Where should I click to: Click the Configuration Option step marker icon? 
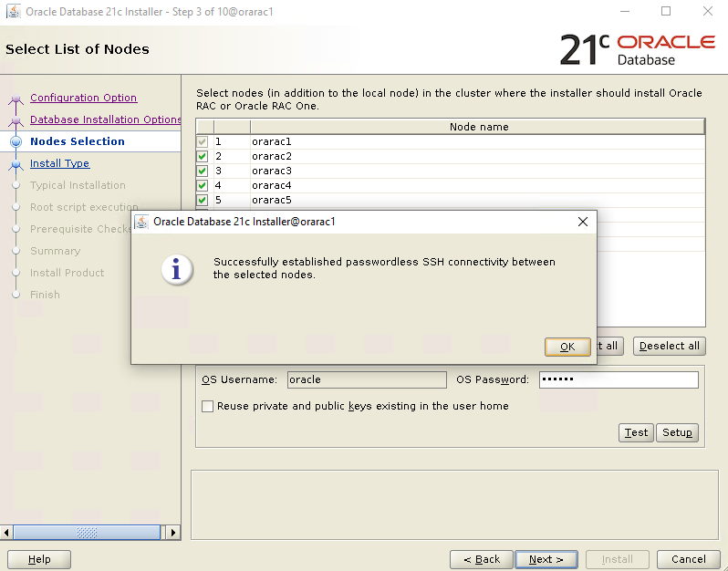pos(16,99)
